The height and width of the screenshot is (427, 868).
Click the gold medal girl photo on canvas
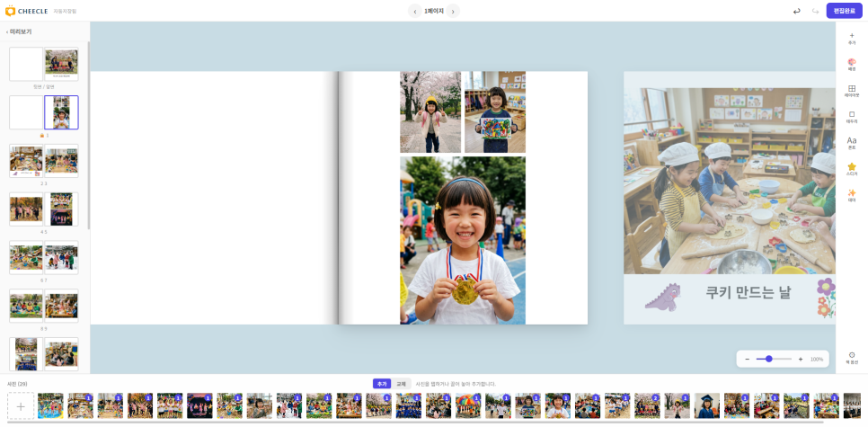click(x=463, y=240)
